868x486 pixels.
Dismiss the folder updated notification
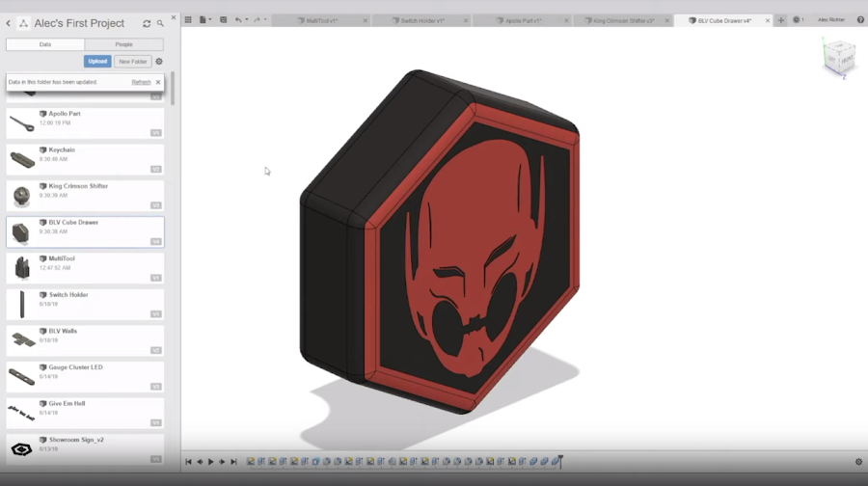click(x=158, y=82)
